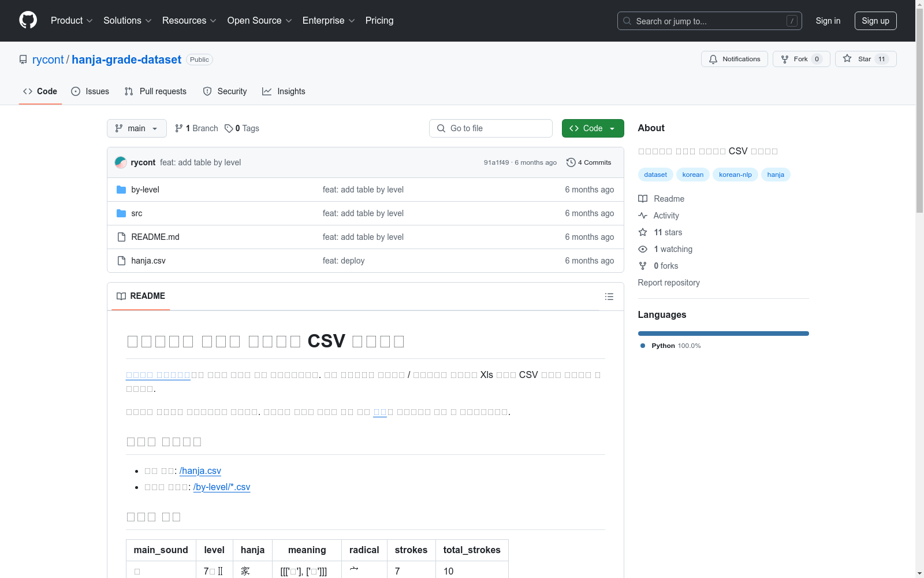Click the korean topic tag
This screenshot has width=924, height=578.
[x=693, y=175]
